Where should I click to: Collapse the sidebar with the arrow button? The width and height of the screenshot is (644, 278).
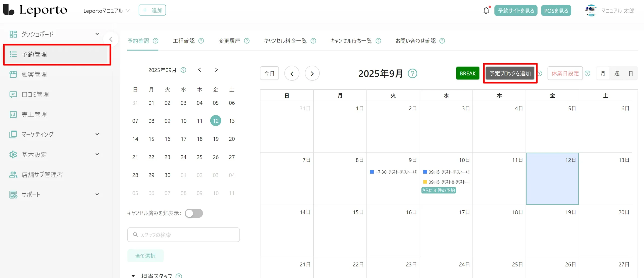[x=111, y=39]
